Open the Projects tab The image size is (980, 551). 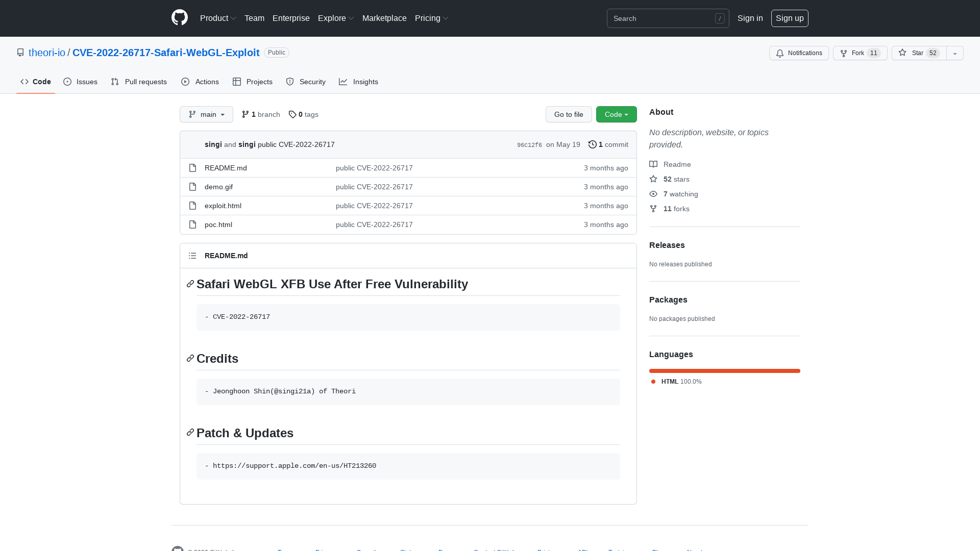point(253,82)
